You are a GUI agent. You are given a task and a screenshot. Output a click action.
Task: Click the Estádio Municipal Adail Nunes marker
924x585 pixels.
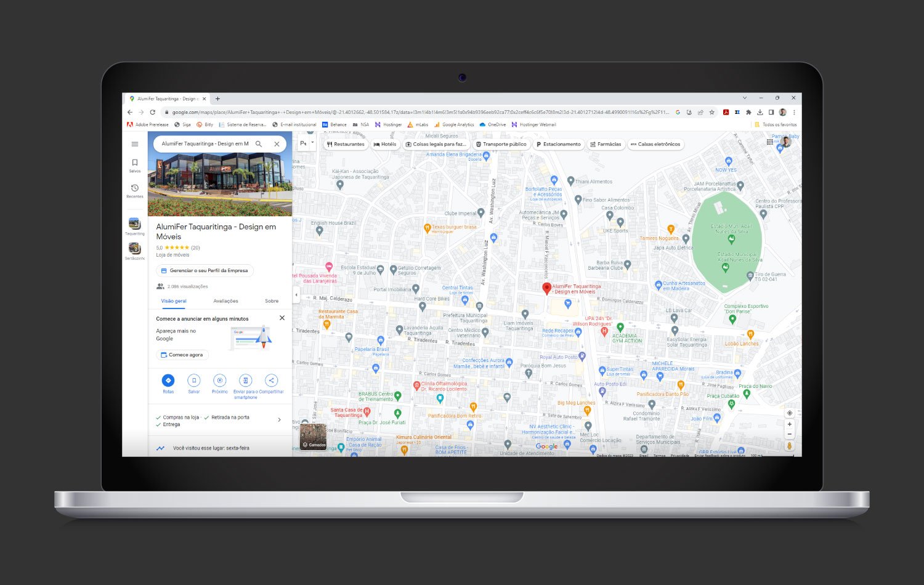point(725,267)
